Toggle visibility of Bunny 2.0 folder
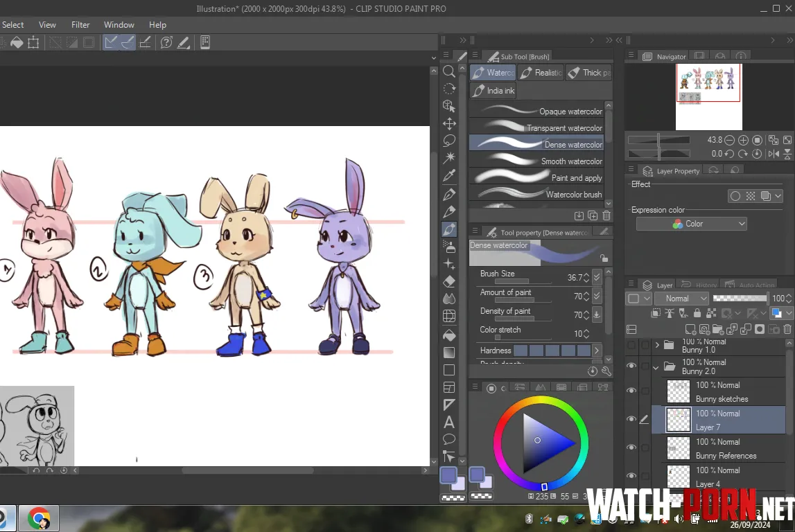Screen dimensions: 795x532 coord(631,366)
